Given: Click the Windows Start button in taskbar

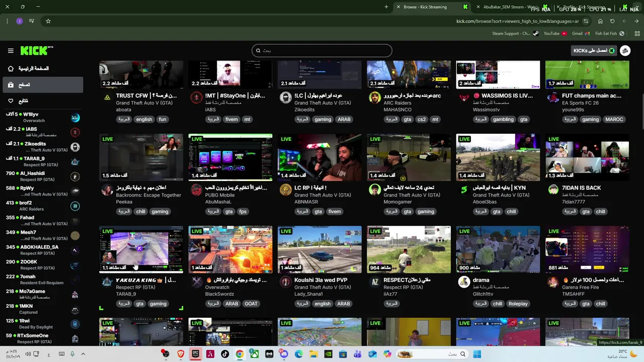Looking at the screenshot, I should point(477,354).
